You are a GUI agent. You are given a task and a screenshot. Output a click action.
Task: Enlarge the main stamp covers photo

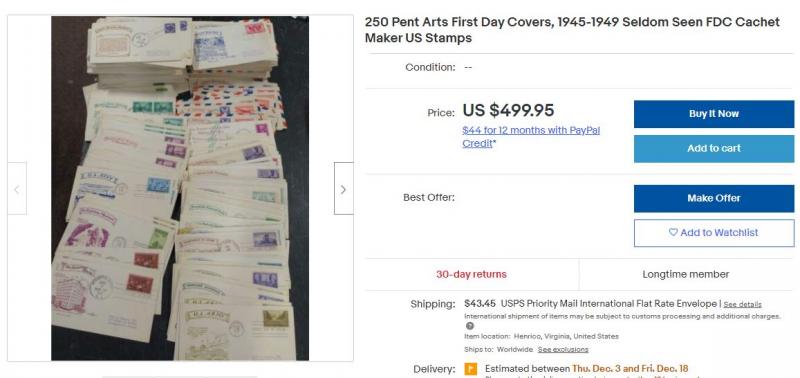(x=180, y=188)
